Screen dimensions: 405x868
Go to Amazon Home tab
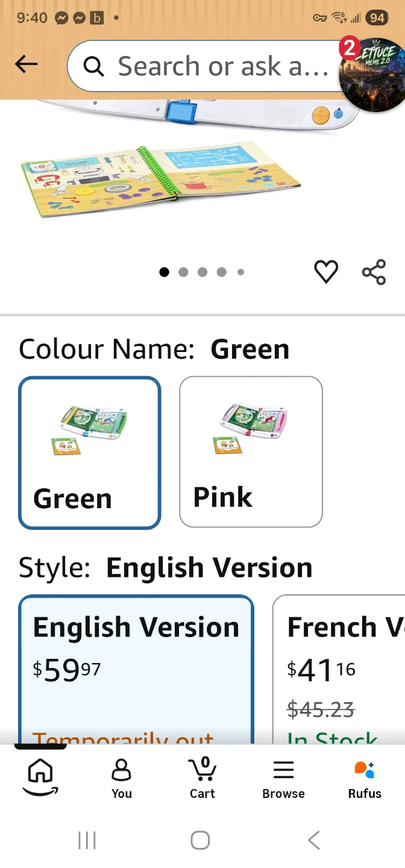click(40, 777)
